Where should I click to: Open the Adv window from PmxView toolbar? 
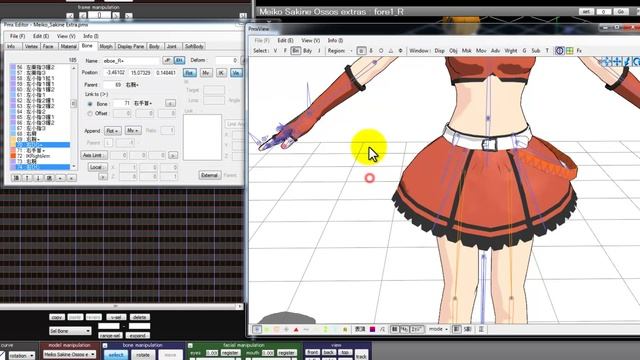coord(495,51)
